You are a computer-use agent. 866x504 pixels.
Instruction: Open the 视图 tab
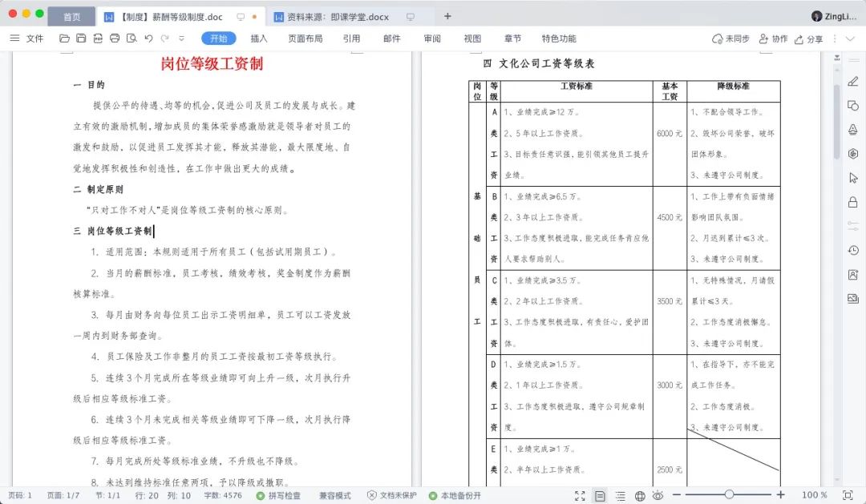pyautogui.click(x=472, y=38)
